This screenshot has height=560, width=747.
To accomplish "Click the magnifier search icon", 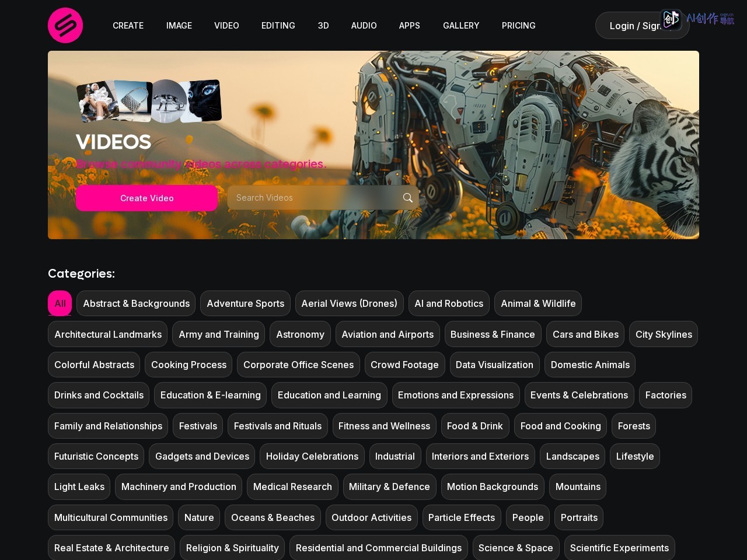I will [408, 198].
